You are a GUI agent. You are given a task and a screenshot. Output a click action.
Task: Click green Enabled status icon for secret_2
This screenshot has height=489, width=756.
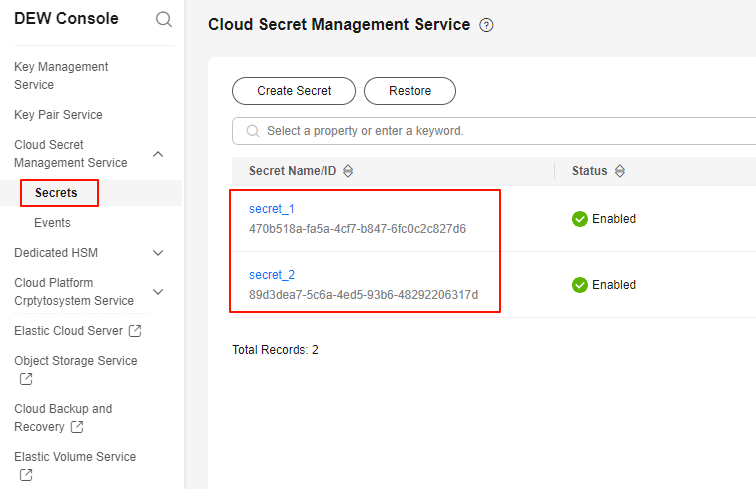[580, 285]
